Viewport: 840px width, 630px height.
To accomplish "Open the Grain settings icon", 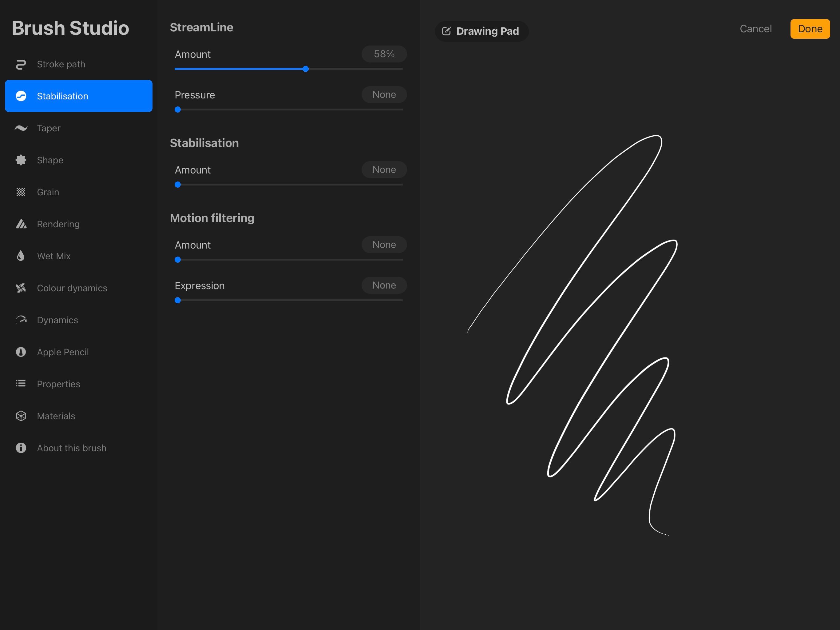I will click(x=21, y=192).
